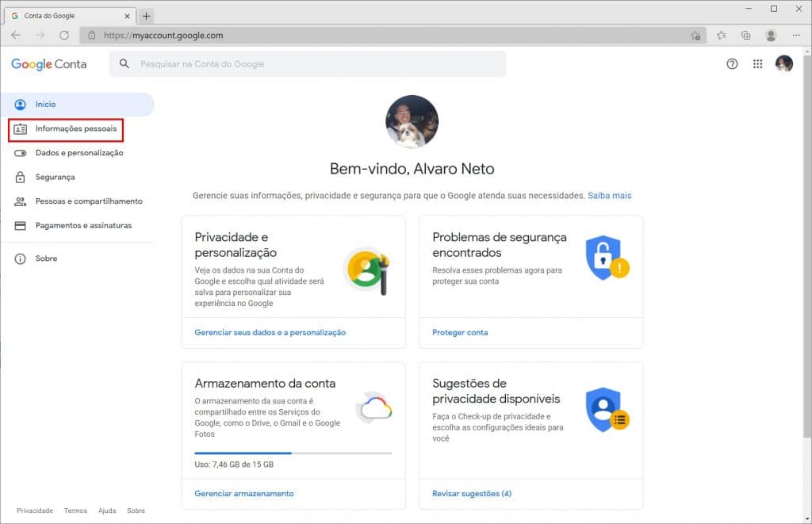
Task: Click the storage usage progress bar
Action: click(293, 453)
